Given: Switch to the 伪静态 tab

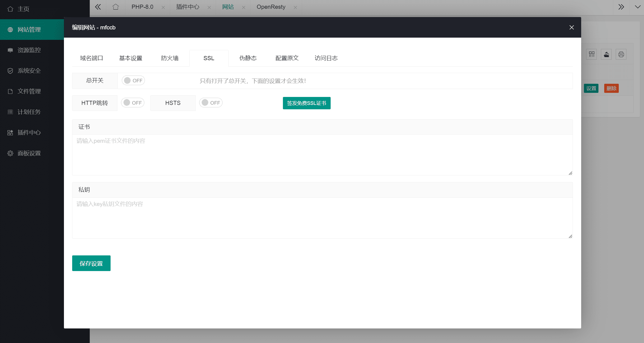Looking at the screenshot, I should 248,58.
